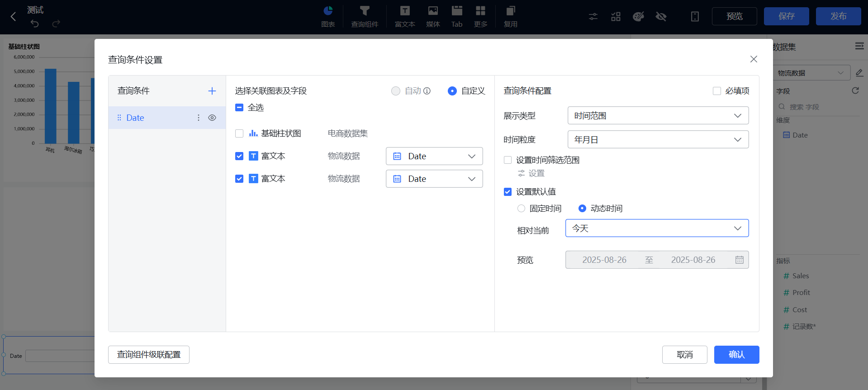Screen dimensions: 868x390
Task: Click the redo arrow icon
Action: coord(56,23)
